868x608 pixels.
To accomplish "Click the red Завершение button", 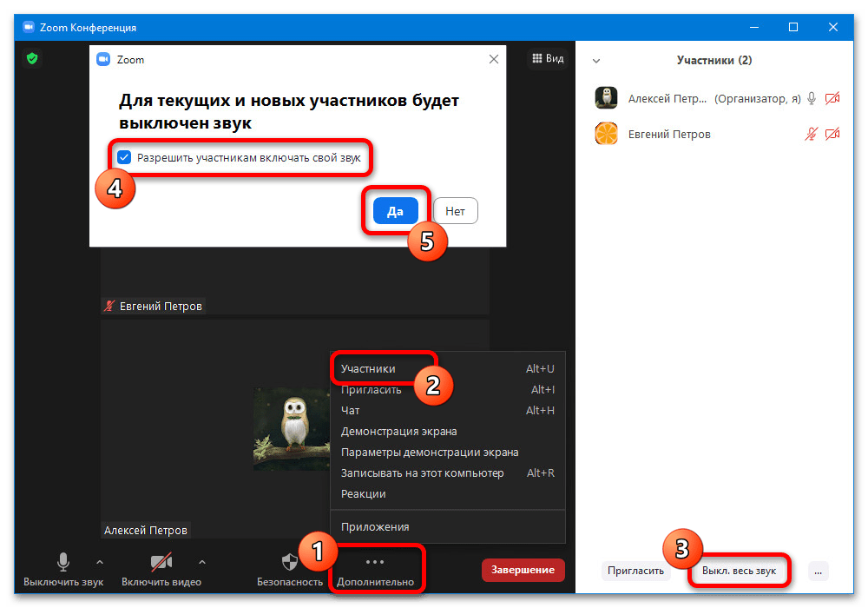I will (523, 570).
